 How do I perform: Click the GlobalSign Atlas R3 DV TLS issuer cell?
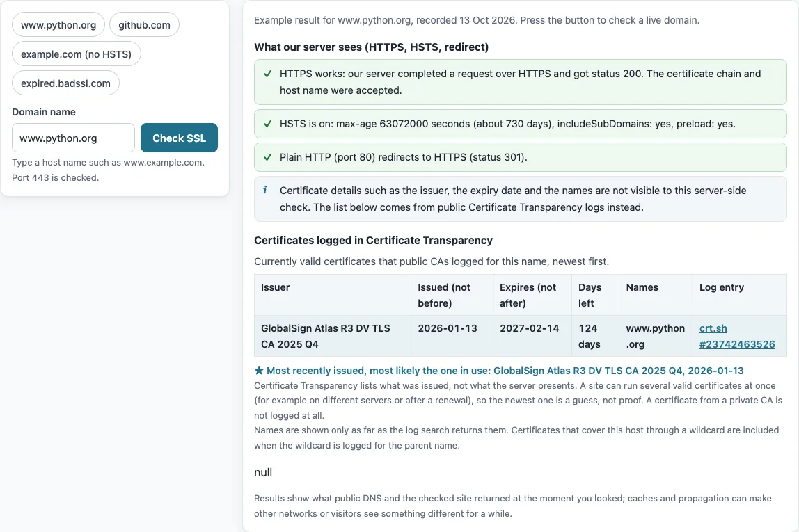coord(333,336)
